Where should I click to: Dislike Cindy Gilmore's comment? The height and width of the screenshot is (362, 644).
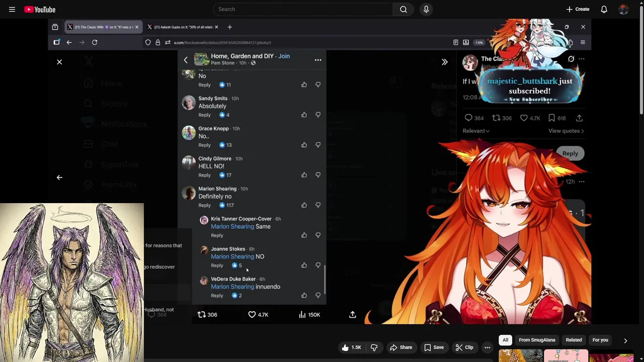pos(318,175)
